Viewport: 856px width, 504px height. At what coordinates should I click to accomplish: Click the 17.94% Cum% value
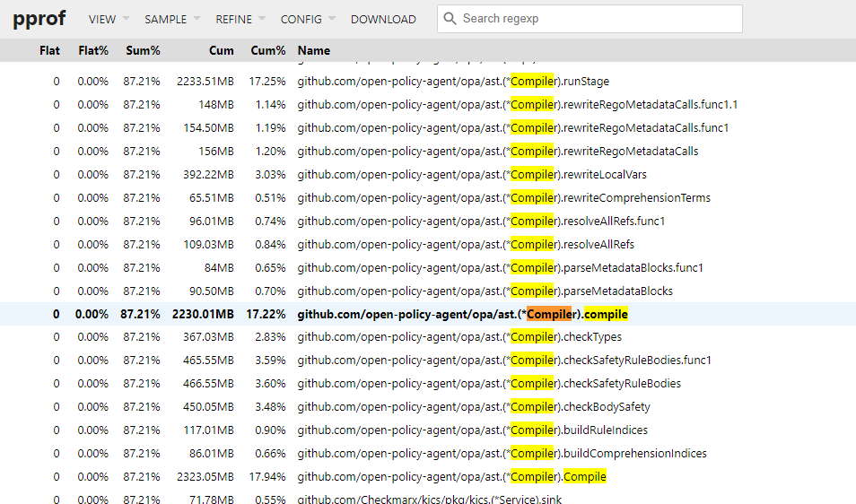[267, 477]
